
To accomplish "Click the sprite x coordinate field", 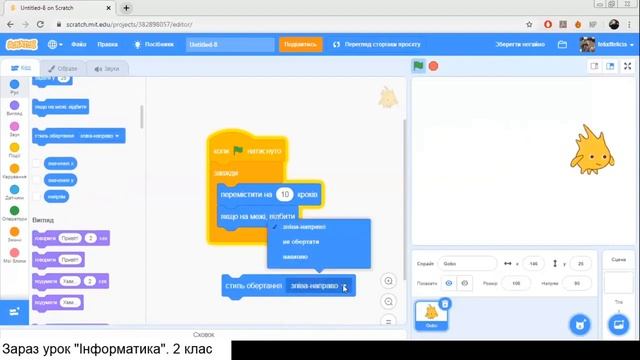I will click(533, 264).
